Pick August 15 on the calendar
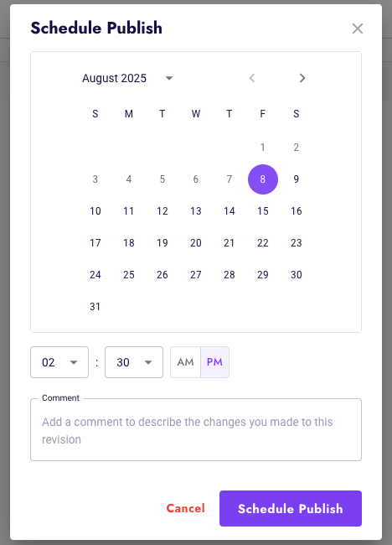 tap(263, 211)
